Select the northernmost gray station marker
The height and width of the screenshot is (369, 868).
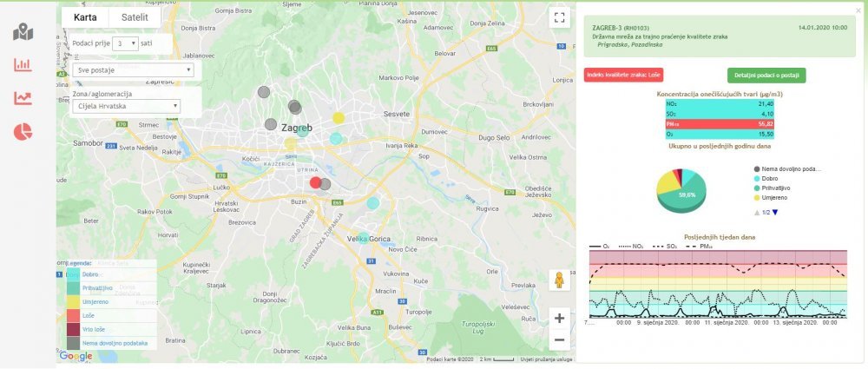(264, 92)
